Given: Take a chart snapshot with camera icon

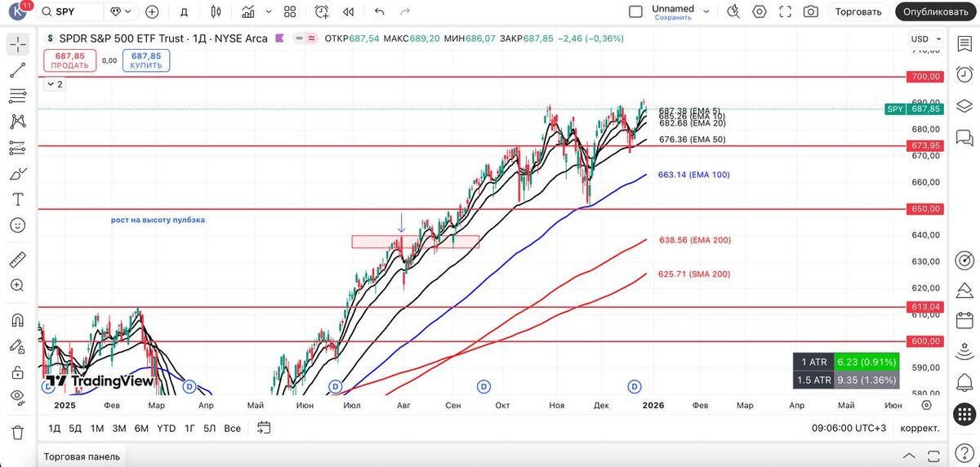Looking at the screenshot, I should pos(810,11).
